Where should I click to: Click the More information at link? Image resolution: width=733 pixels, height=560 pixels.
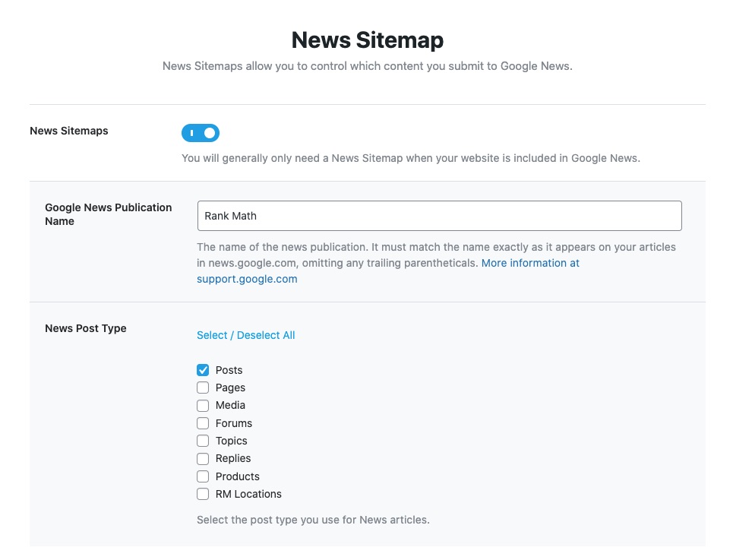(x=529, y=263)
